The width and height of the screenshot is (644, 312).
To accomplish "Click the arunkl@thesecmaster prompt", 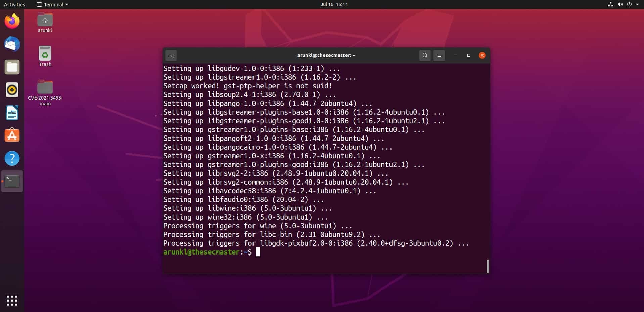I will tap(208, 252).
